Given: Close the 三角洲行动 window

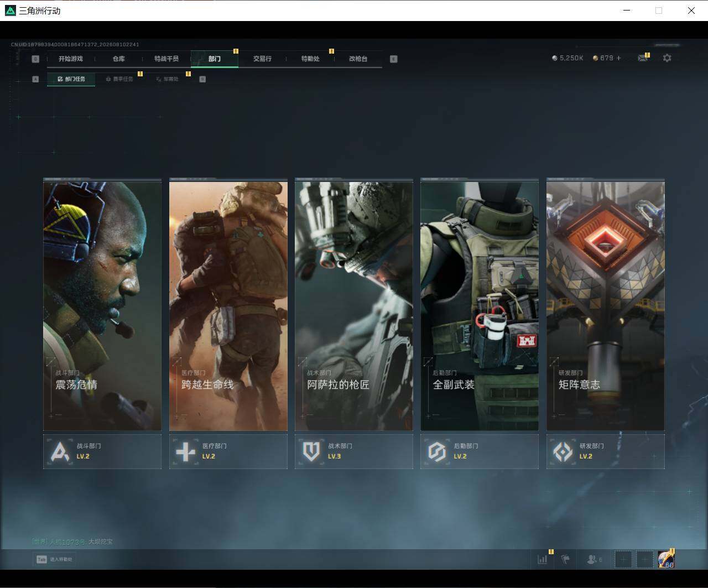Looking at the screenshot, I should click(x=691, y=11).
